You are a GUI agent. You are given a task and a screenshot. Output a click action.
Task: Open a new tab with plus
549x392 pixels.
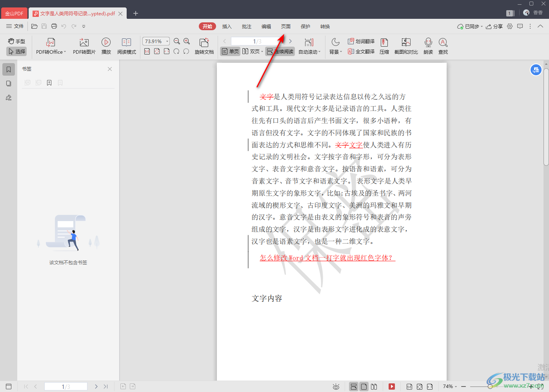pos(136,13)
